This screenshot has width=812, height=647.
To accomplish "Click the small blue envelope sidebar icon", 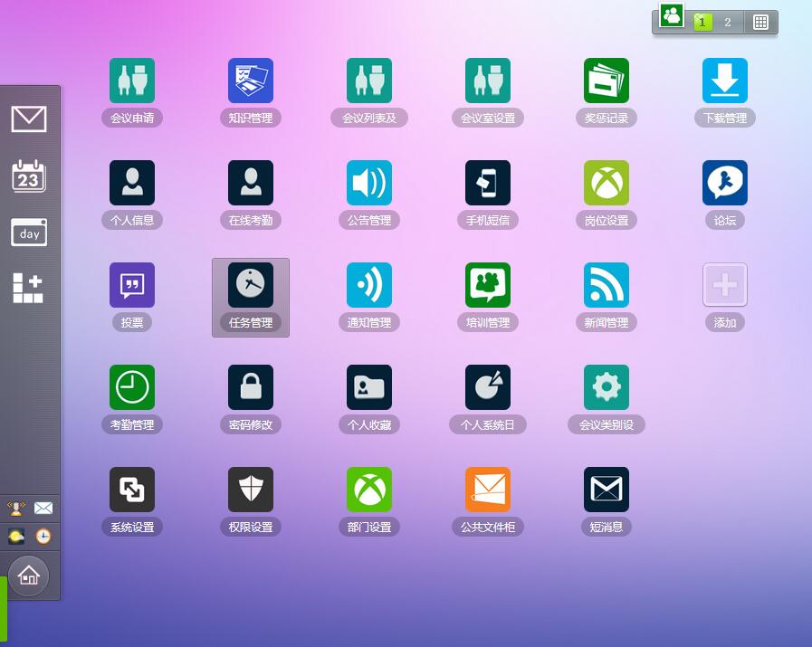I will point(43,509).
